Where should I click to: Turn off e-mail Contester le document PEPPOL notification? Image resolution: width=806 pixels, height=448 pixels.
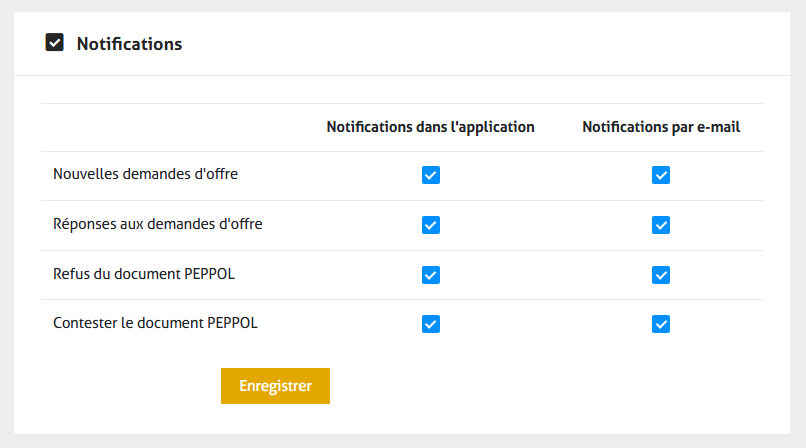click(661, 324)
